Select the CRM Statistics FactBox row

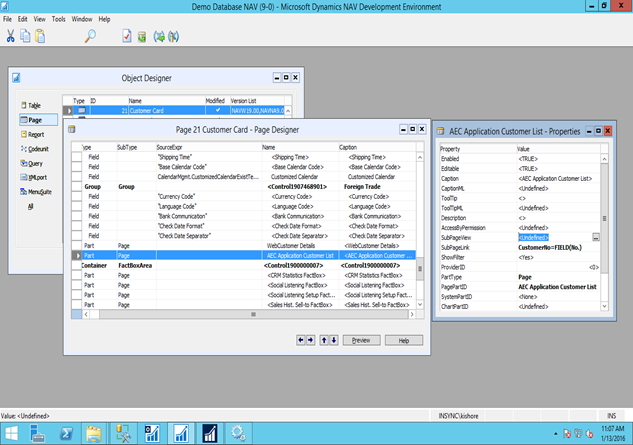tap(244, 275)
